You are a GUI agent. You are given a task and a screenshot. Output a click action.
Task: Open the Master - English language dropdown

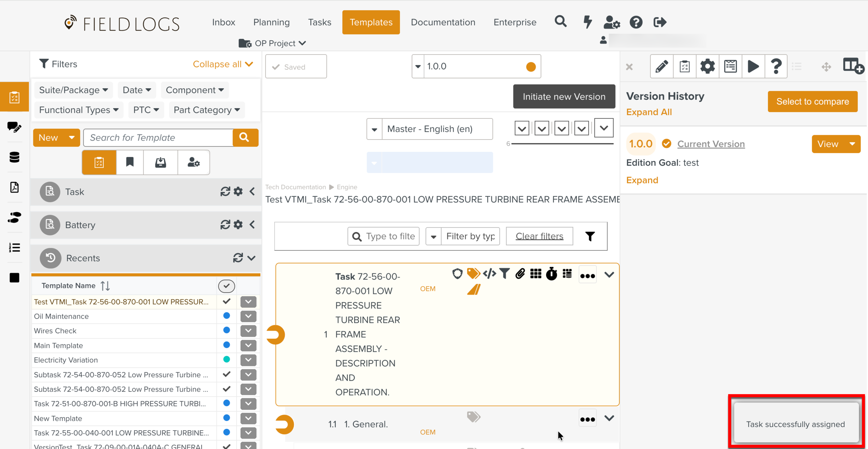point(430,129)
